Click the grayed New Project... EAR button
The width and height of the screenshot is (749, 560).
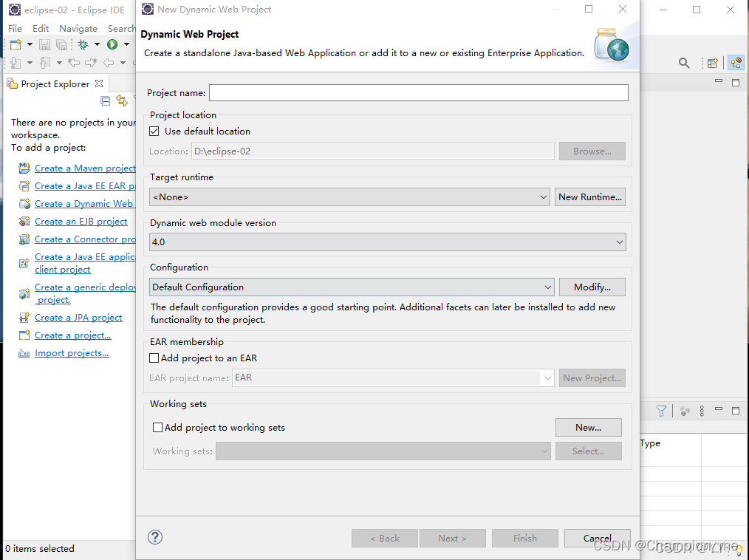[592, 378]
